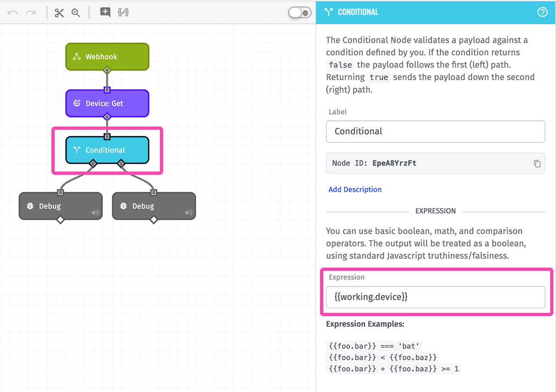Click the undo arrow icon
Screen dimensions: 556x392
13,13
